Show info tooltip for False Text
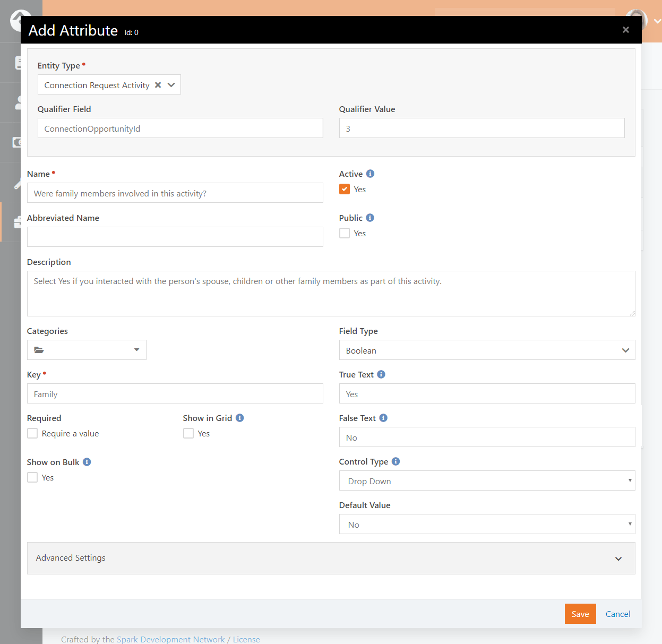The image size is (662, 644). click(383, 418)
